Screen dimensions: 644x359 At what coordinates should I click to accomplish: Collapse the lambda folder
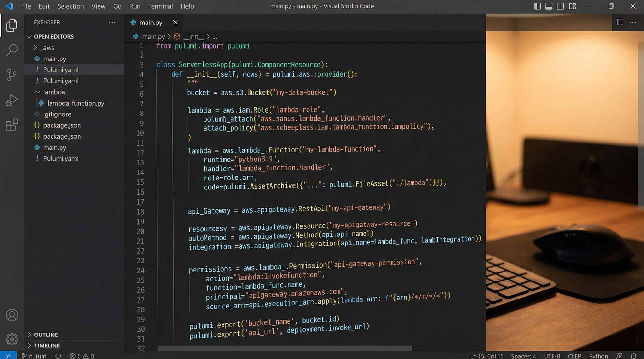coord(38,92)
